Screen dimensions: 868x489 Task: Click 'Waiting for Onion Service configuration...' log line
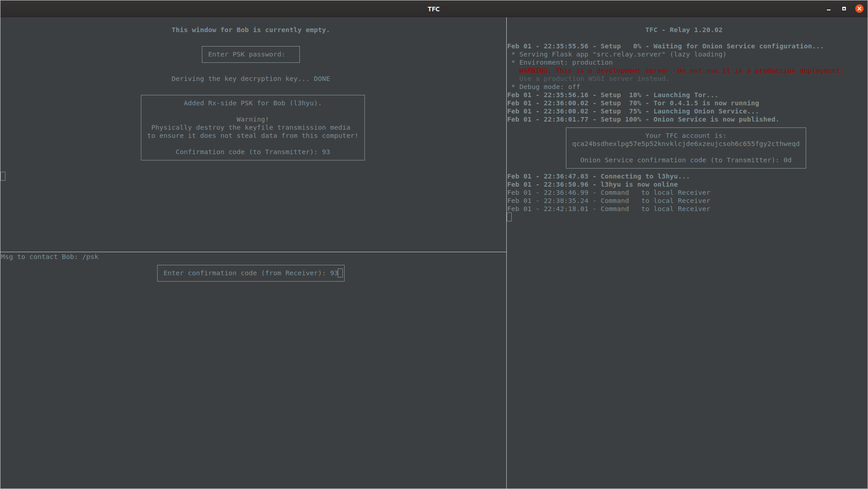click(665, 46)
